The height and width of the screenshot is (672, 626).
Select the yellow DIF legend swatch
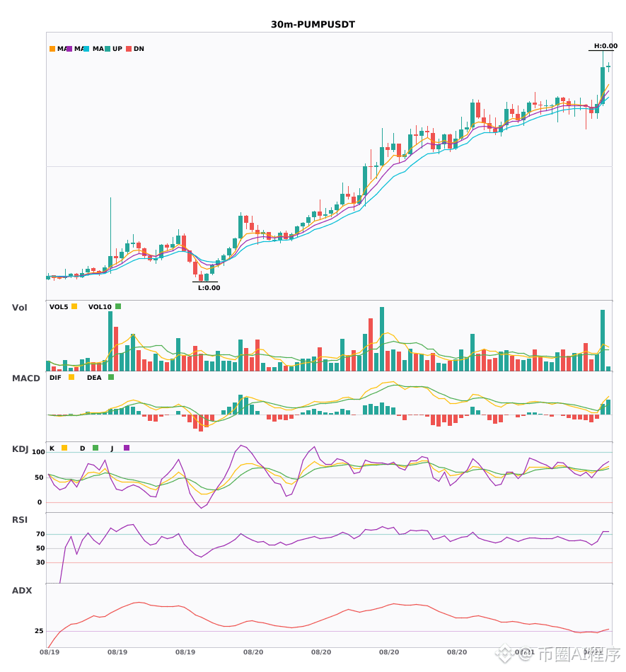[71, 377]
